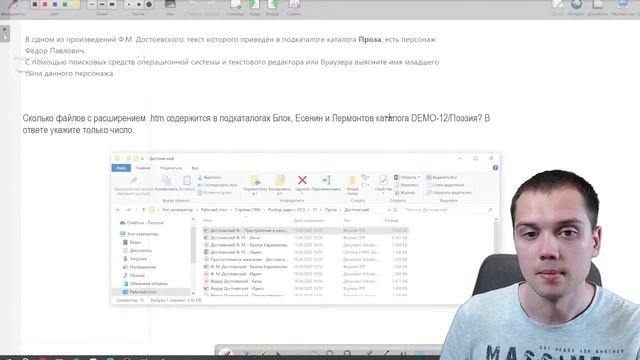
Task: Click the History command in ribbon
Action: click(405, 193)
